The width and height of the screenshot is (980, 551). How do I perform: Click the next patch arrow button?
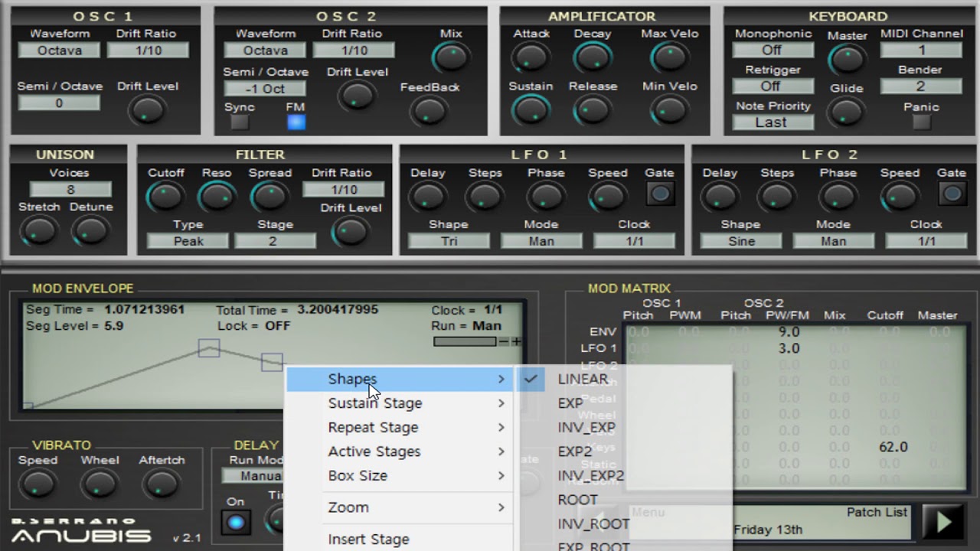pyautogui.click(x=943, y=522)
